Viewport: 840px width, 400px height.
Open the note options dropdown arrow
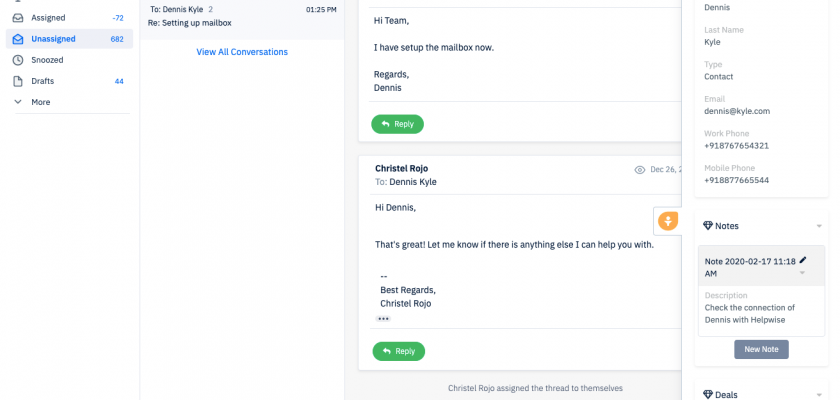(802, 273)
